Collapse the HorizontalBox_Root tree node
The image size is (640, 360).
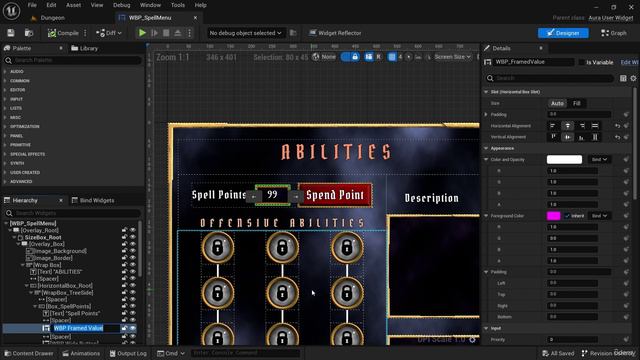pyautogui.click(x=27, y=286)
